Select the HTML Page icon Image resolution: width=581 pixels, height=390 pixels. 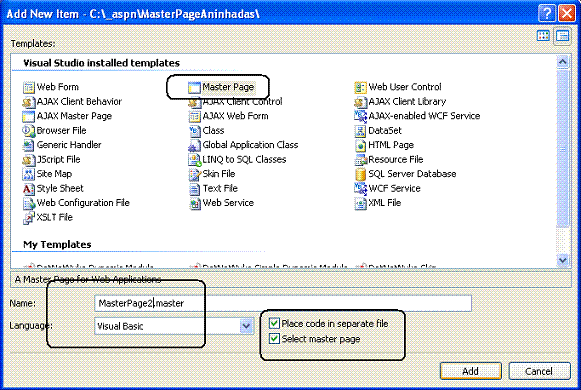[360, 145]
